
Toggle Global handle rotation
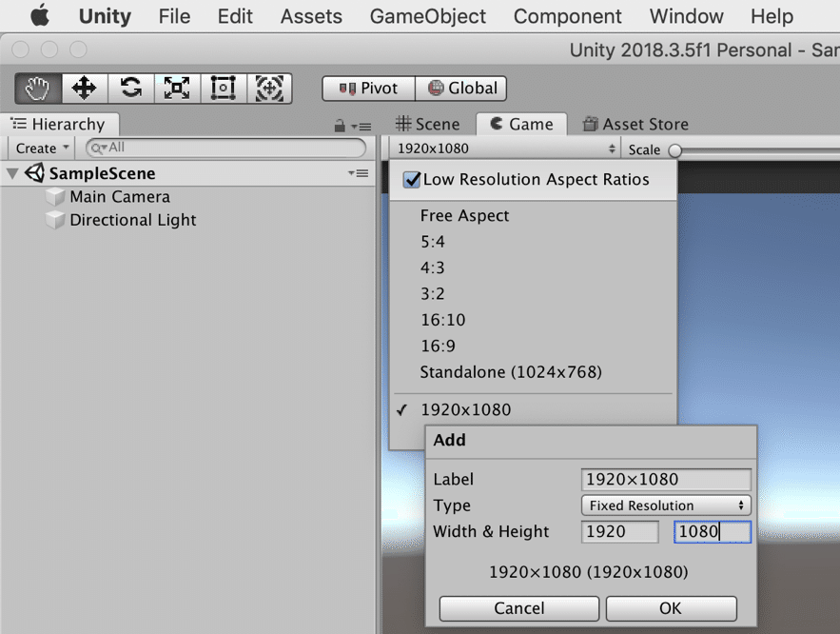click(461, 89)
